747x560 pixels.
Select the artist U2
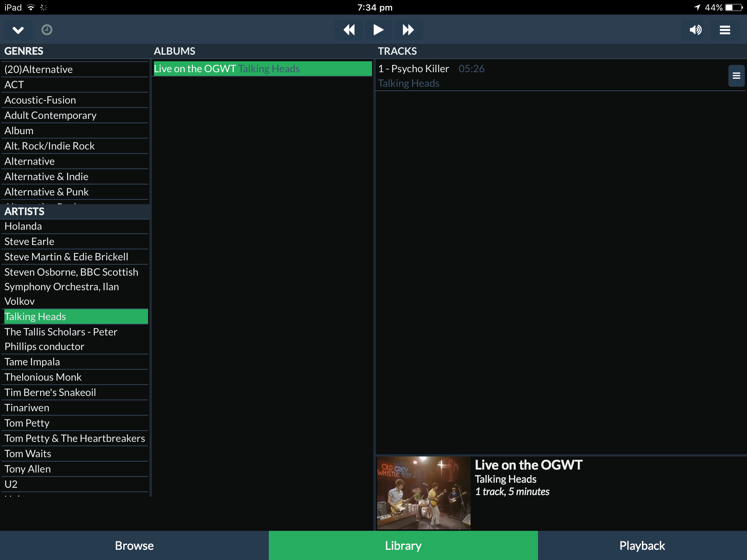[x=76, y=484]
